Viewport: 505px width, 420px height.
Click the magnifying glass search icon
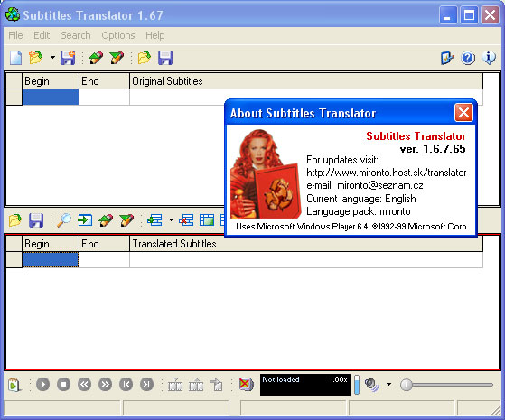tap(64, 220)
